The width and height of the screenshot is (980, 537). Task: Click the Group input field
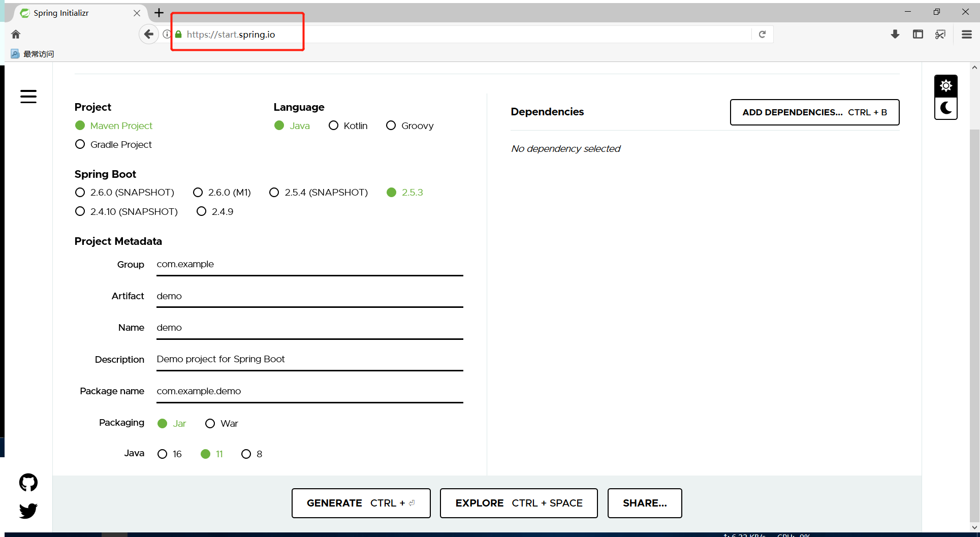click(x=310, y=265)
